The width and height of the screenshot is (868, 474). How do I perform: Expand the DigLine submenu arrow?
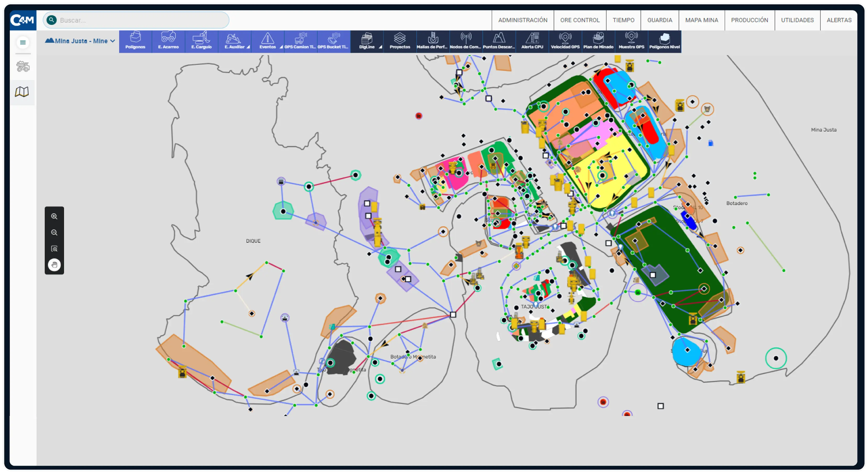380,47
